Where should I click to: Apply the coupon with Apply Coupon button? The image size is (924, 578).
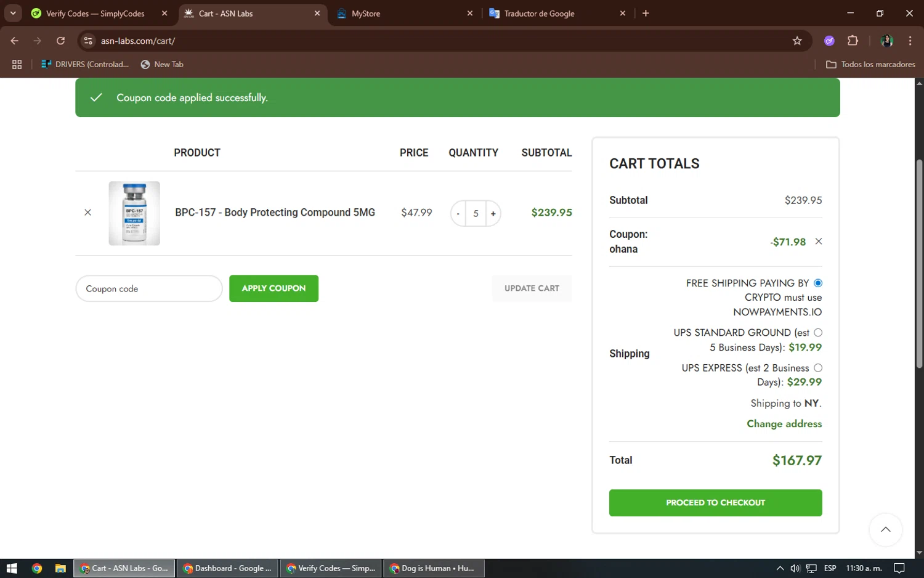click(274, 288)
